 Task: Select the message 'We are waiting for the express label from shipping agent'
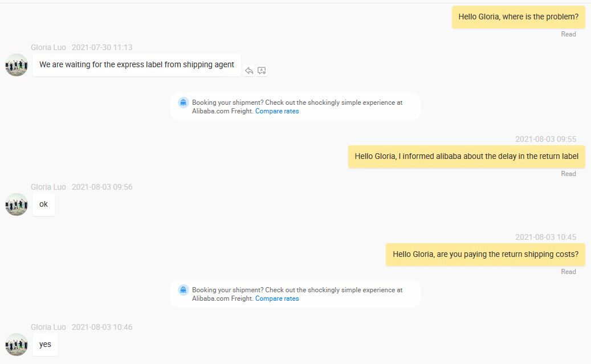coord(136,65)
